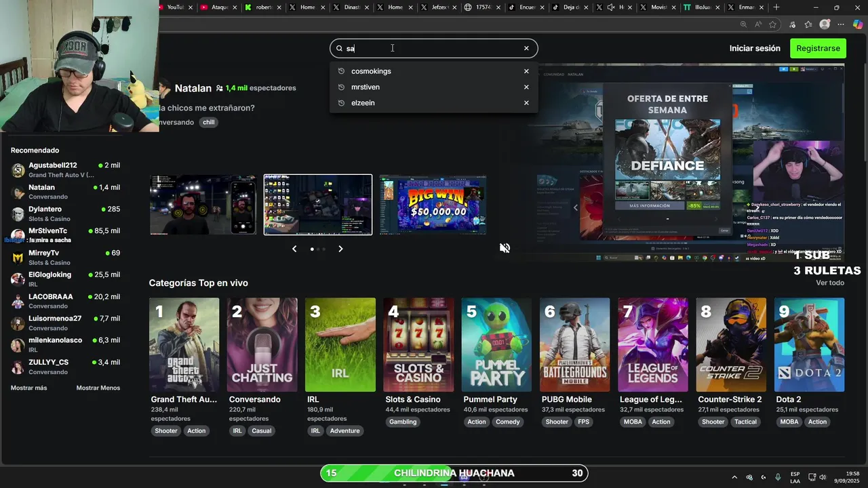Open Natalan featured streamer name

pos(193,88)
